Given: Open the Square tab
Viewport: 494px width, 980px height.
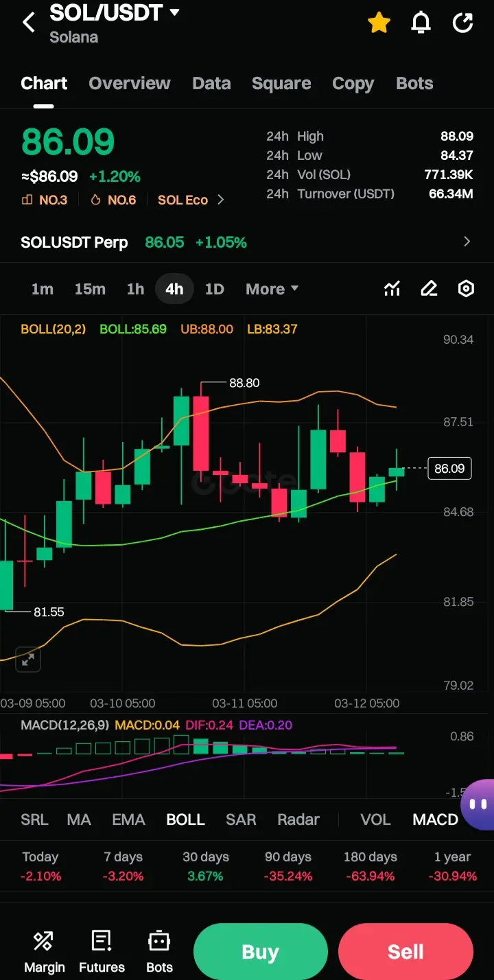Looking at the screenshot, I should pos(281,84).
